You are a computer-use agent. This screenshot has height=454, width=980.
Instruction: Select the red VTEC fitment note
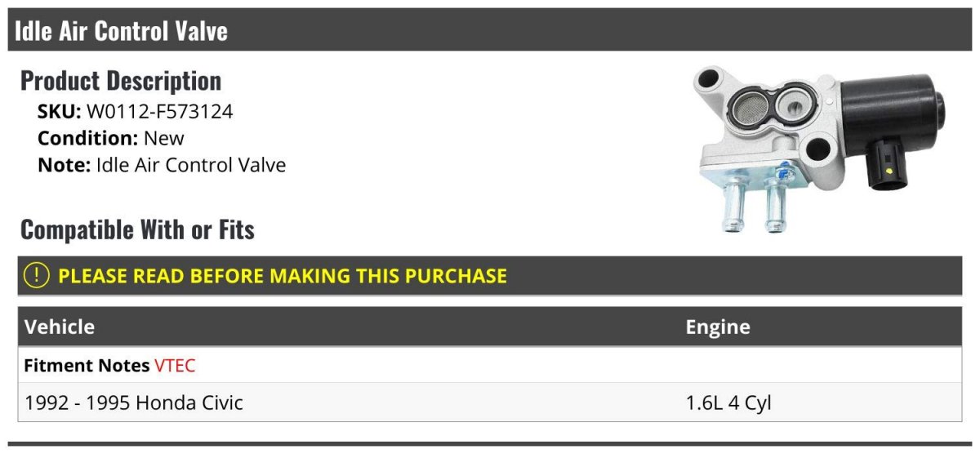pos(175,366)
